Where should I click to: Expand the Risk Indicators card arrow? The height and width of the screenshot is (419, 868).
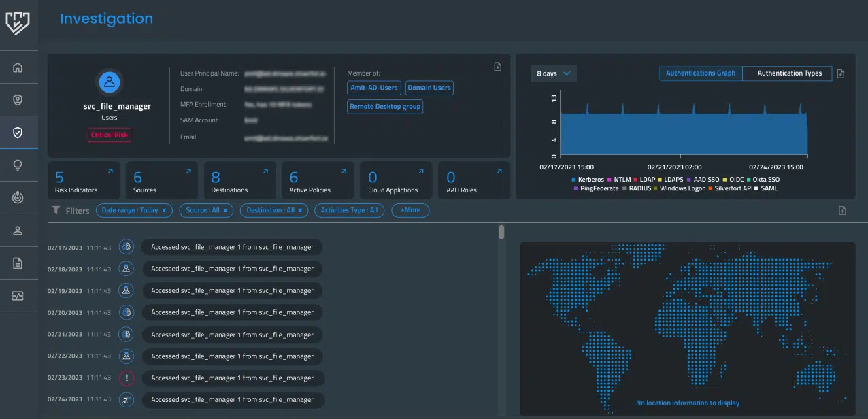(110, 172)
